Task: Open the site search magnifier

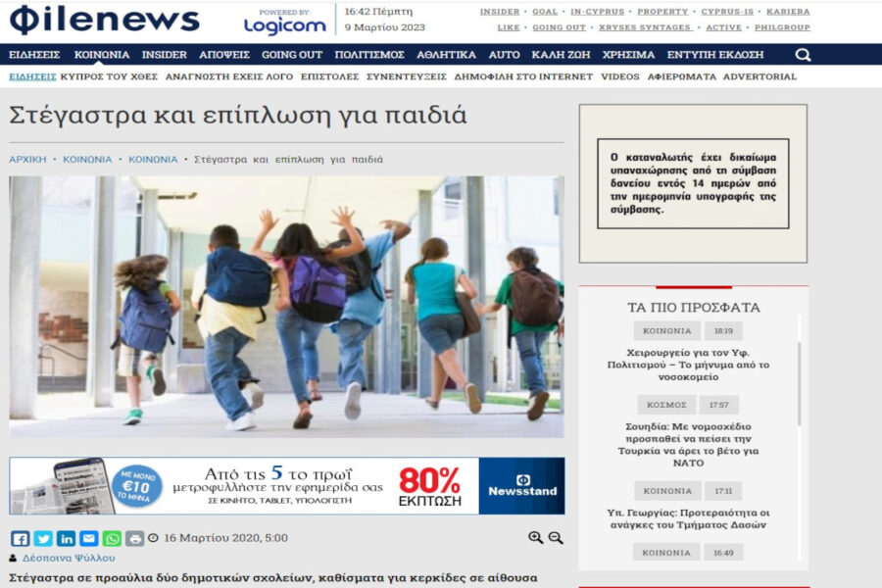Action: [x=803, y=55]
